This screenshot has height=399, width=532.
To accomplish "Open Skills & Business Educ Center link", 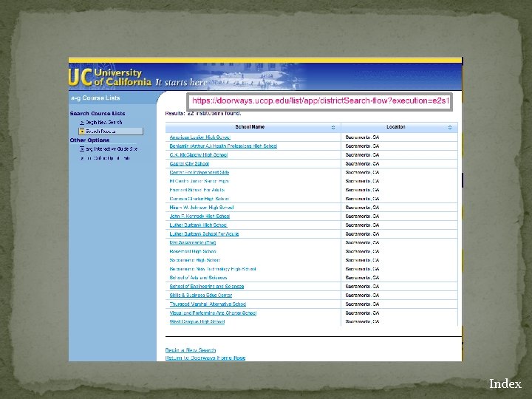I will [201, 295].
